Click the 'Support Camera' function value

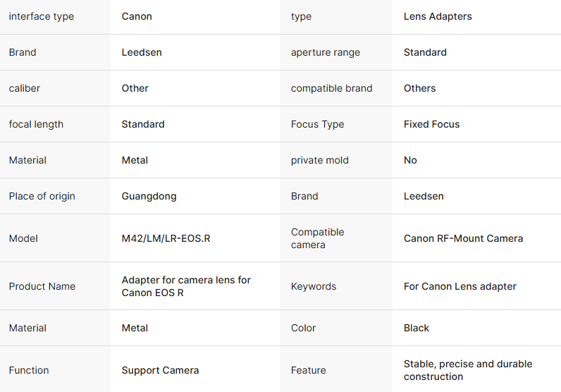point(160,370)
